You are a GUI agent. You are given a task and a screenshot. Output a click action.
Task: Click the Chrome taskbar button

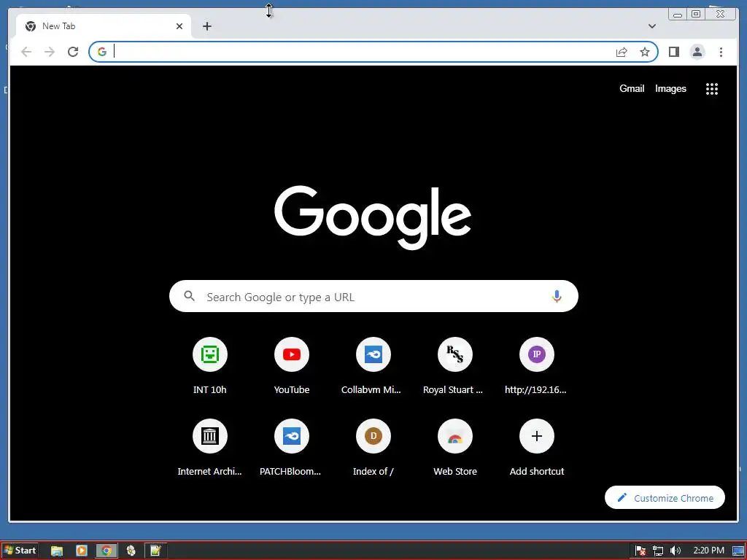(x=107, y=551)
